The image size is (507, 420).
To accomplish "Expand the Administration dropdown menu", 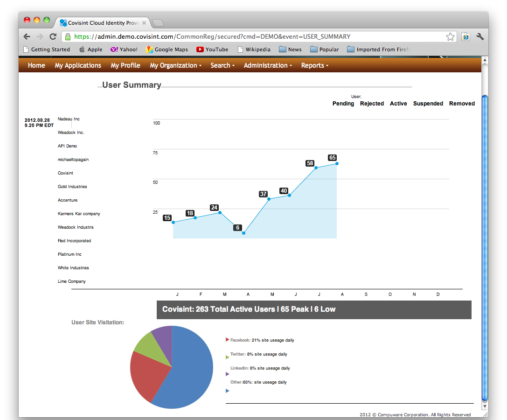I will pyautogui.click(x=268, y=65).
